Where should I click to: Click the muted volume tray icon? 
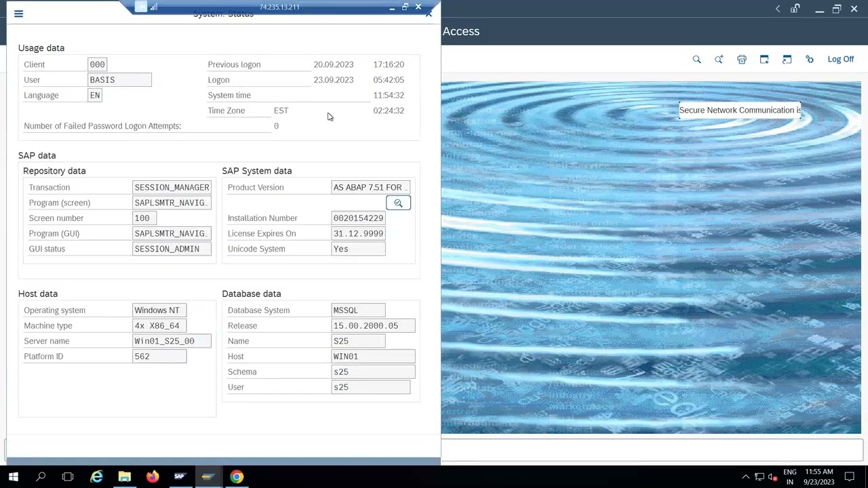click(772, 477)
